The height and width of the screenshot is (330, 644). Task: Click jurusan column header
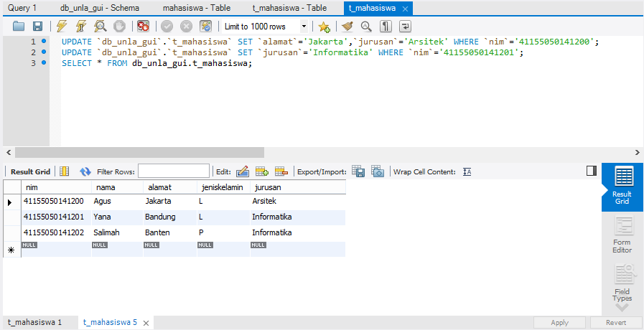click(x=298, y=187)
